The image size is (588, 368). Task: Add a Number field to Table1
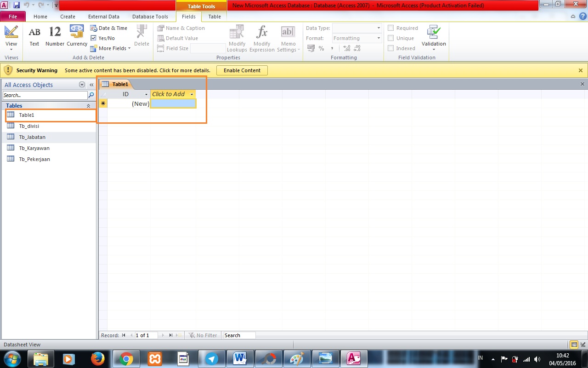pos(54,34)
